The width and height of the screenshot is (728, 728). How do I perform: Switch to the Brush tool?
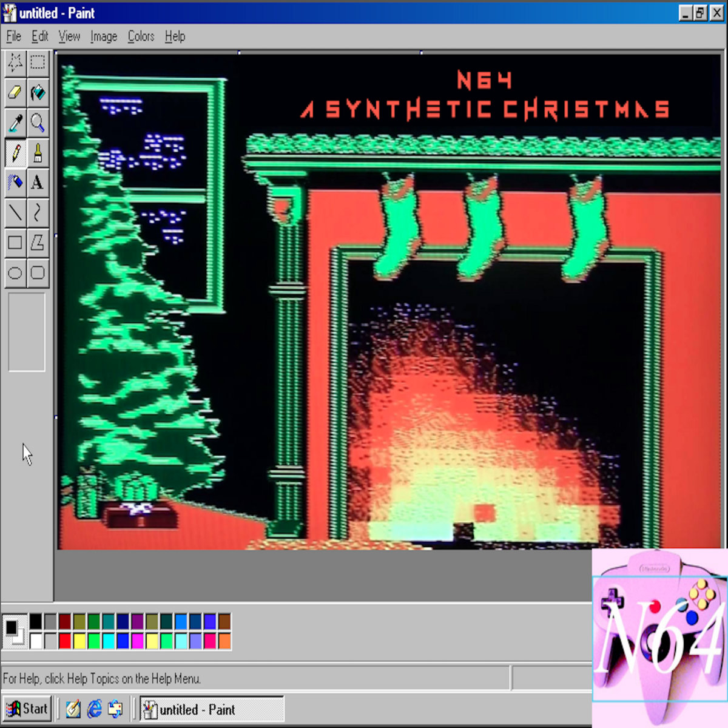click(38, 153)
